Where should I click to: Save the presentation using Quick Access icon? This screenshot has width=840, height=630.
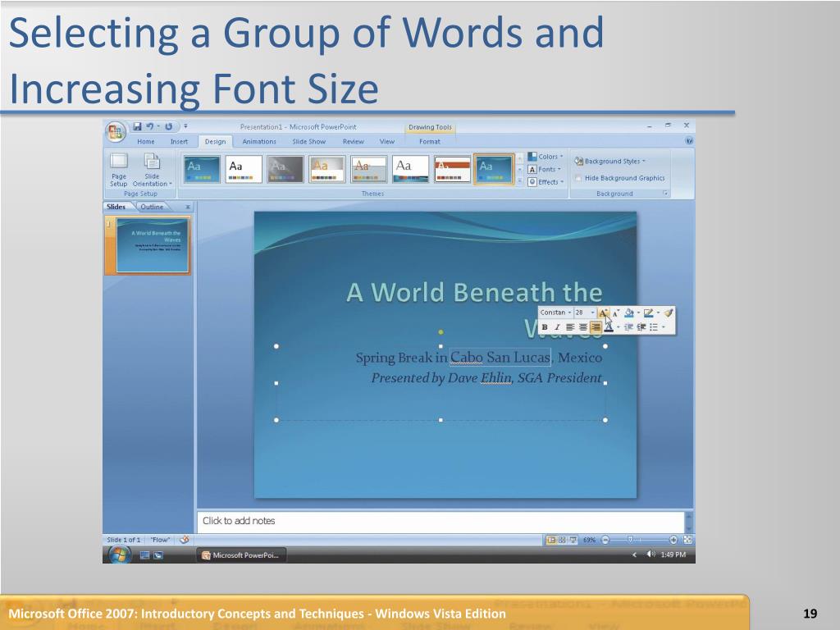tap(137, 126)
